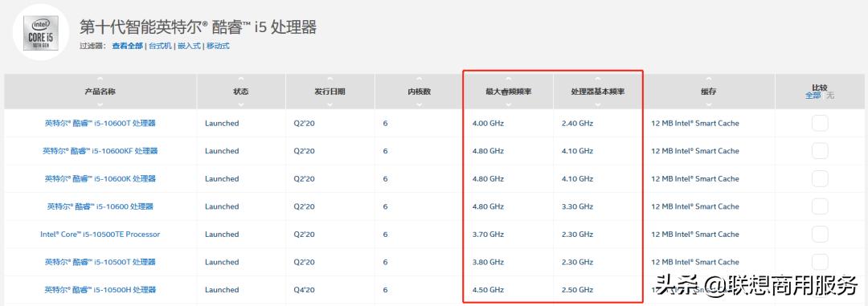Viewport: 868px width, 306px height.
Task: Check compare box for i5-10600KF
Action: pos(820,150)
